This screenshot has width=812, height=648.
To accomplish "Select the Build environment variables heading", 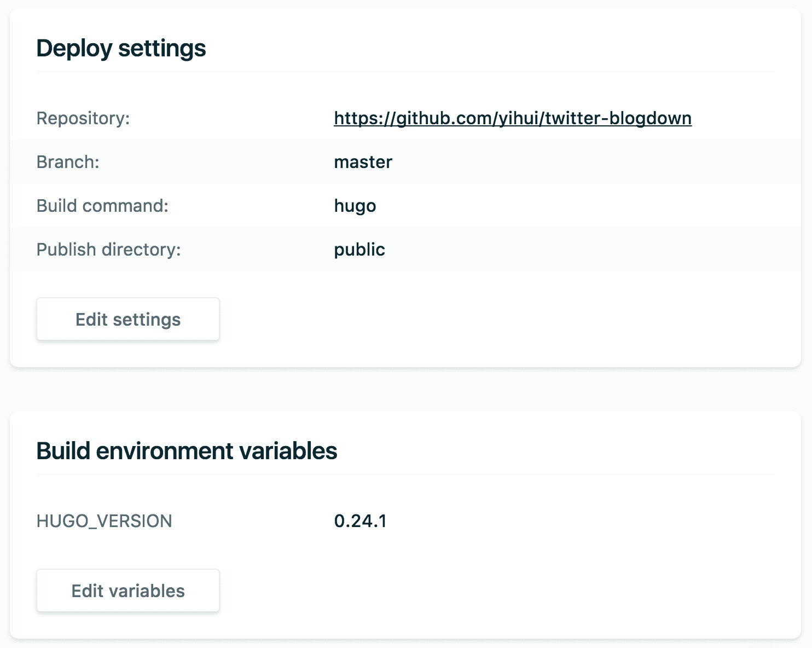I will point(187,450).
